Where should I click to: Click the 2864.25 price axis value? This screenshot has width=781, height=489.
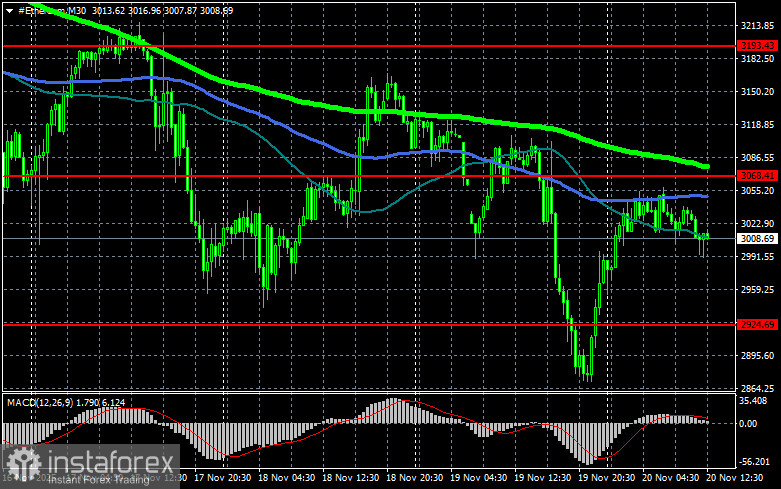point(757,388)
